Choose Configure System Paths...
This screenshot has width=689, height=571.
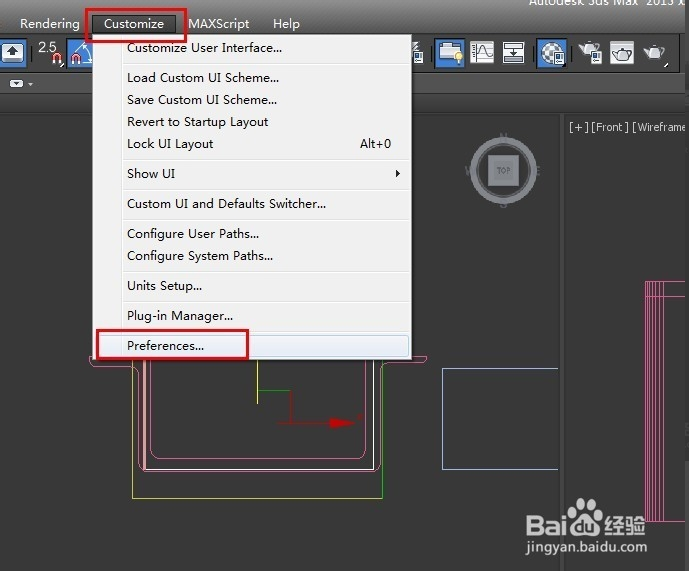252,255
